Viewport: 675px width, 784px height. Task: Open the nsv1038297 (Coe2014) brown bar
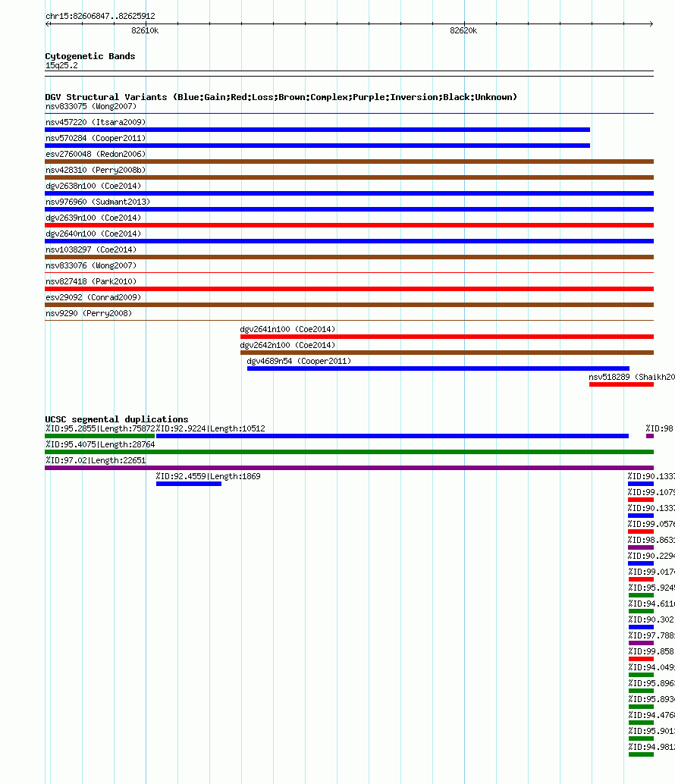pyautogui.click(x=349, y=257)
